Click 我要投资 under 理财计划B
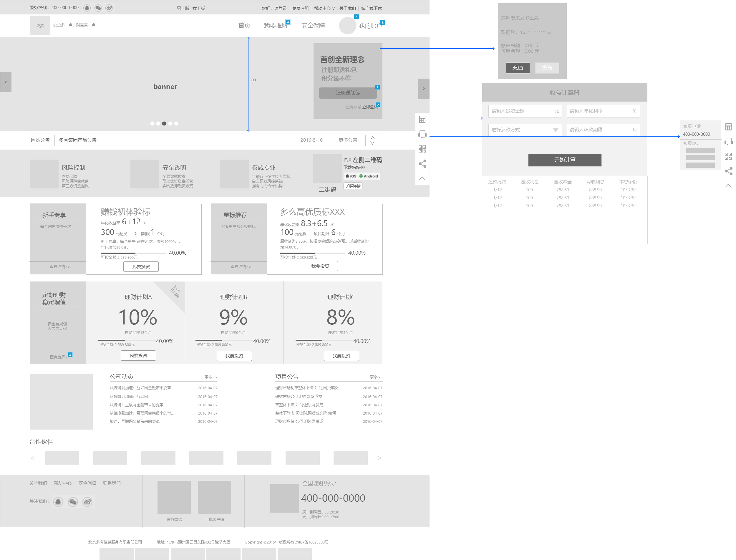 pos(234,356)
